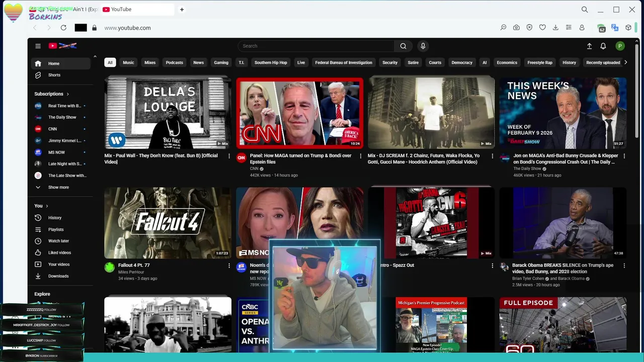644x362 pixels.
Task: Click the YouTube logo in header
Action: (62, 46)
